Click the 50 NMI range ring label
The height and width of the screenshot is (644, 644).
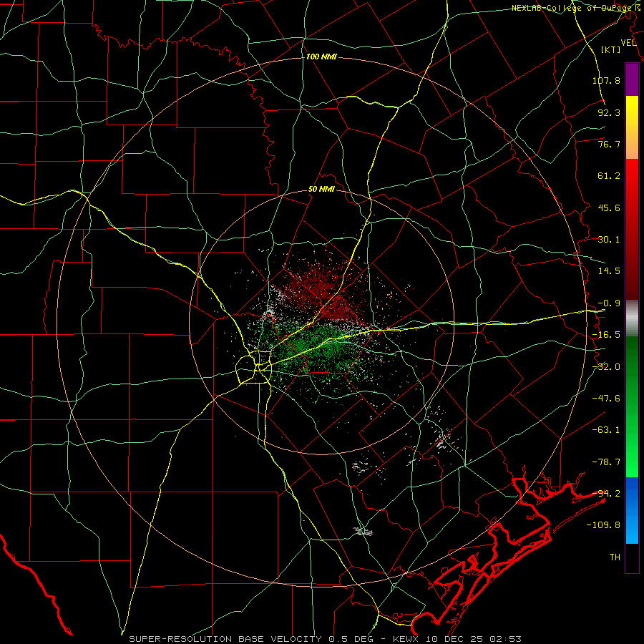(321, 190)
